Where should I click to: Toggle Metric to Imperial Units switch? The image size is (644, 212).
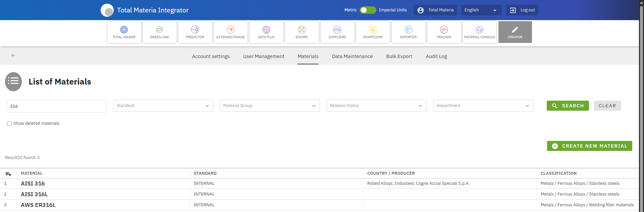click(x=368, y=10)
